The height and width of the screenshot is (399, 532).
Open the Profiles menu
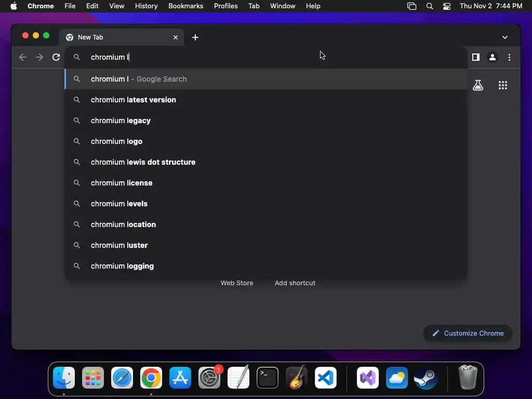[225, 6]
